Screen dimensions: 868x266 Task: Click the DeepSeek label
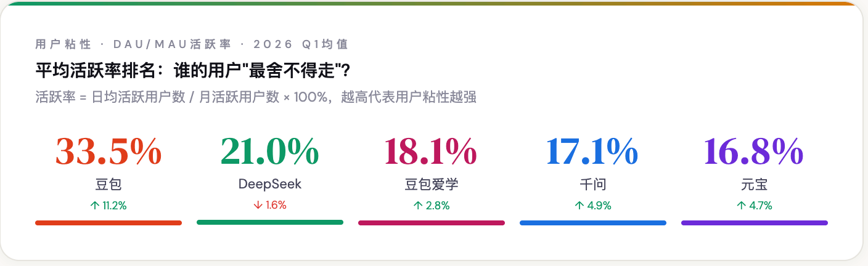click(x=270, y=185)
